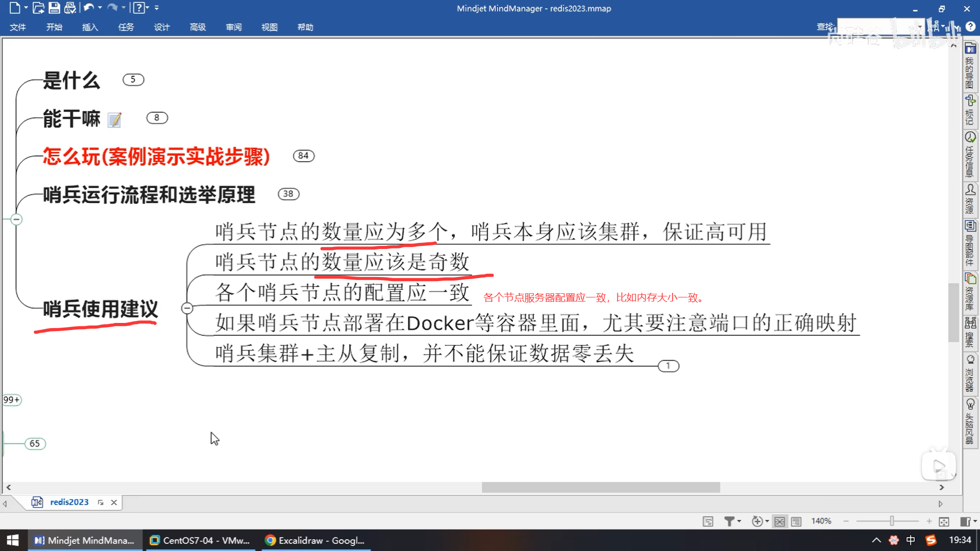
Task: Collapse the parent branch minus circle
Action: point(16,219)
